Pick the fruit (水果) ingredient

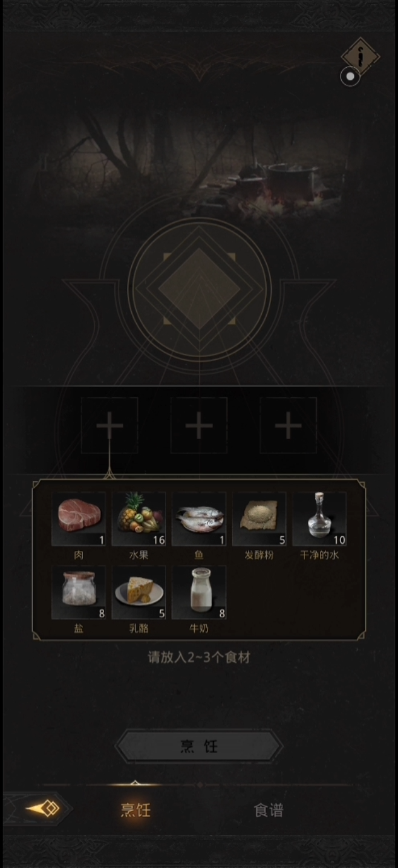point(139,519)
